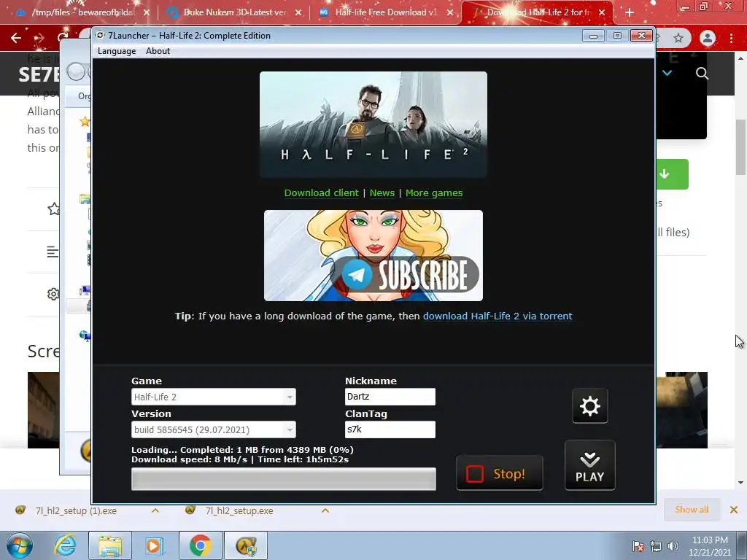Screen dimensions: 747x560
Task: Click the Half-Life 2 game banner image
Action: (373, 124)
